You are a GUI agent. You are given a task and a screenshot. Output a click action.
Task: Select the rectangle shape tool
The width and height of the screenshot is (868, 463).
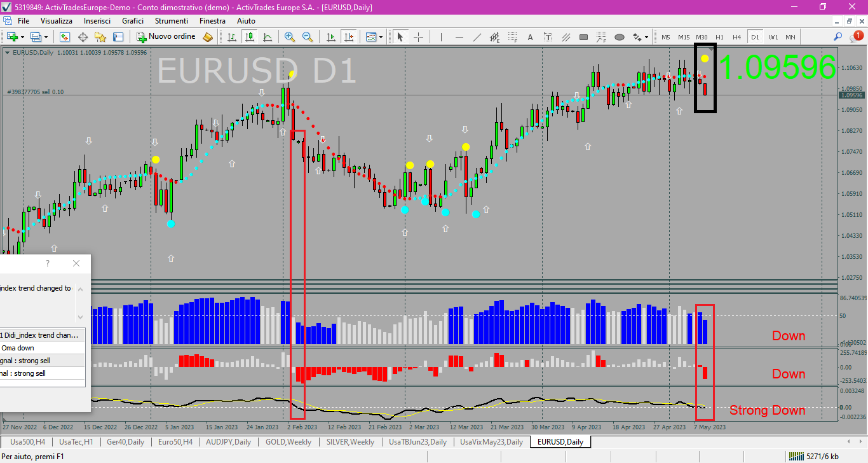583,37
